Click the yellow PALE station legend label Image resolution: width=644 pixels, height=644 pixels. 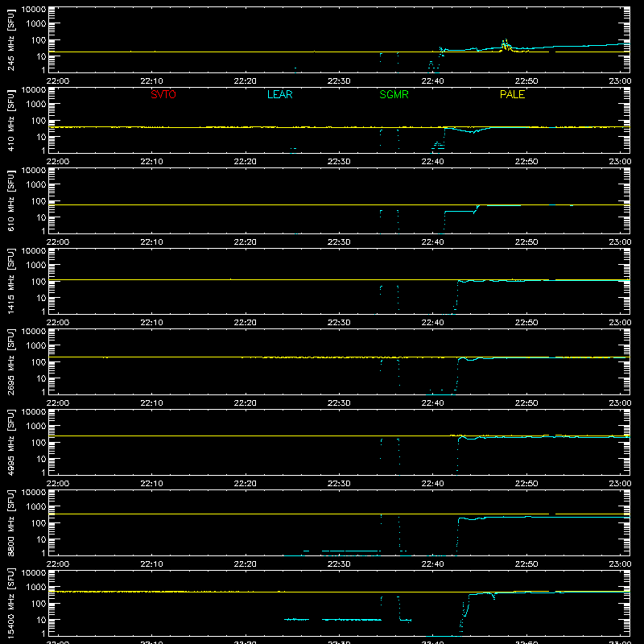coord(512,94)
